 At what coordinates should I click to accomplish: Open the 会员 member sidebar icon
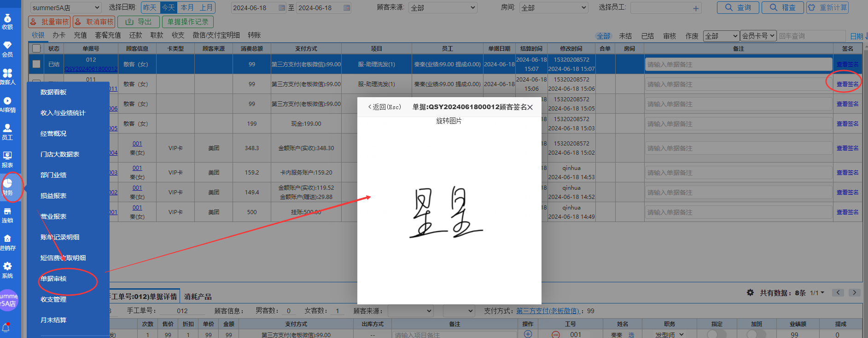click(7, 49)
